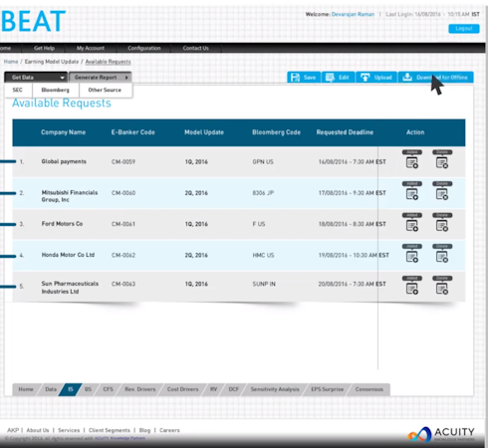Viewport: 488px width, 448px height.
Task: Open the Careers footer link
Action: 169,430
